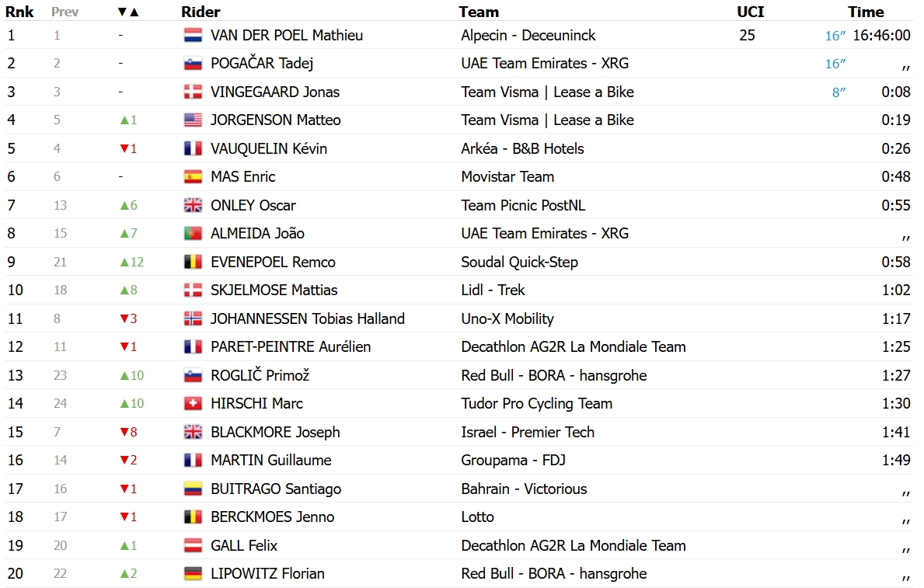924x588 pixels.
Task: Click the Prev column header
Action: (x=65, y=12)
